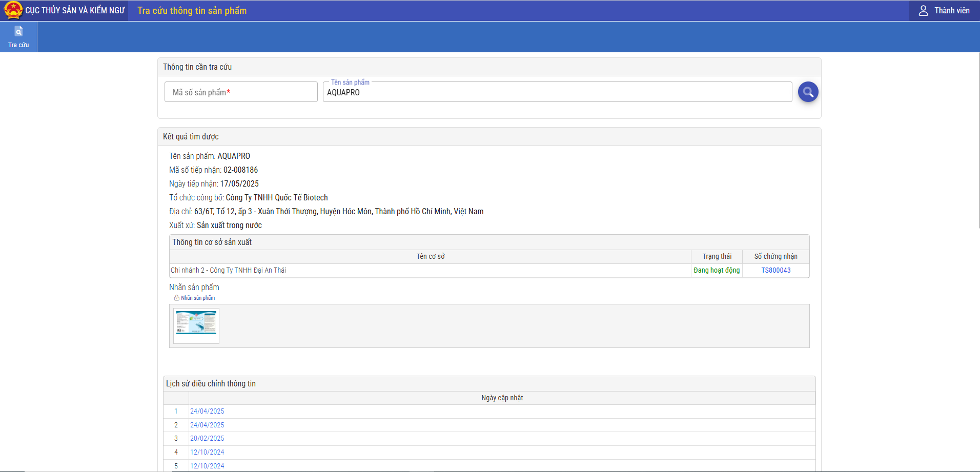Screen dimensions: 980x472
Task: Open certificate link TS800043
Action: (x=776, y=270)
